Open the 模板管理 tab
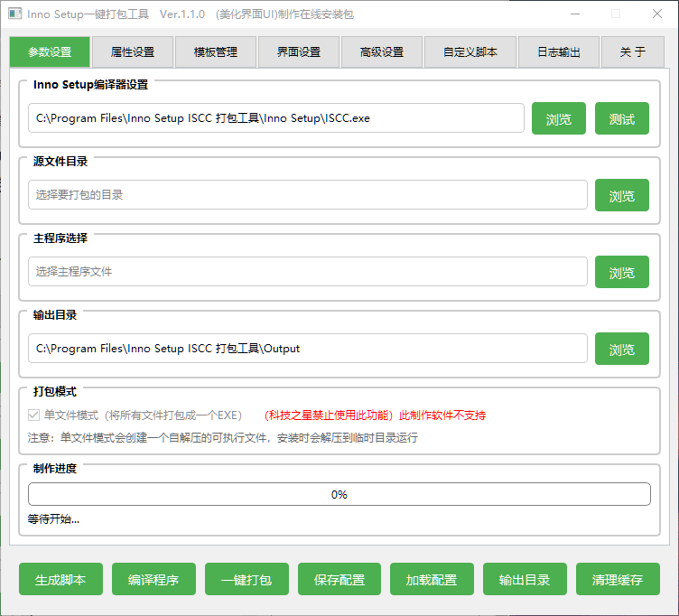This screenshot has height=616, width=679. point(215,52)
